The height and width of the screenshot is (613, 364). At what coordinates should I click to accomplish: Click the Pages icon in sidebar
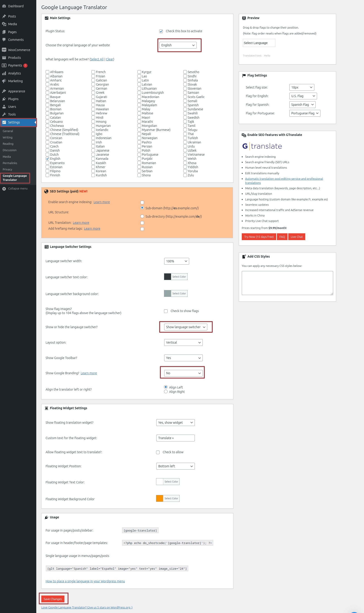pyautogui.click(x=4, y=32)
